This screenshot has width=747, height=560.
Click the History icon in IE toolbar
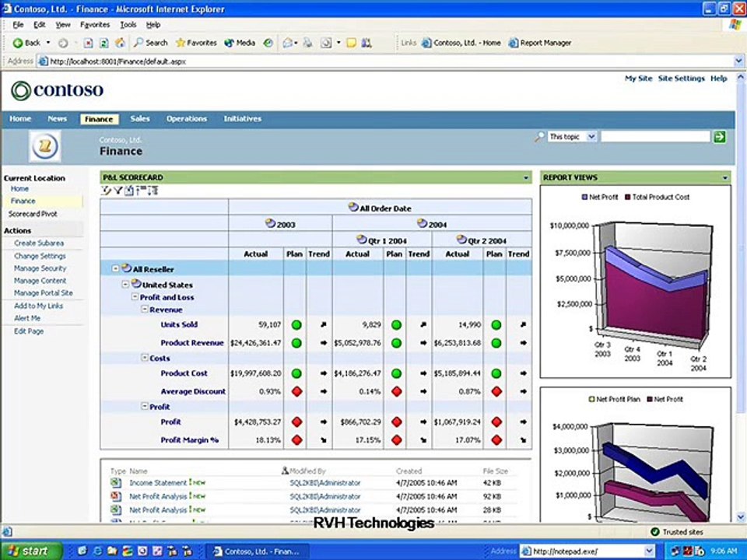[268, 43]
